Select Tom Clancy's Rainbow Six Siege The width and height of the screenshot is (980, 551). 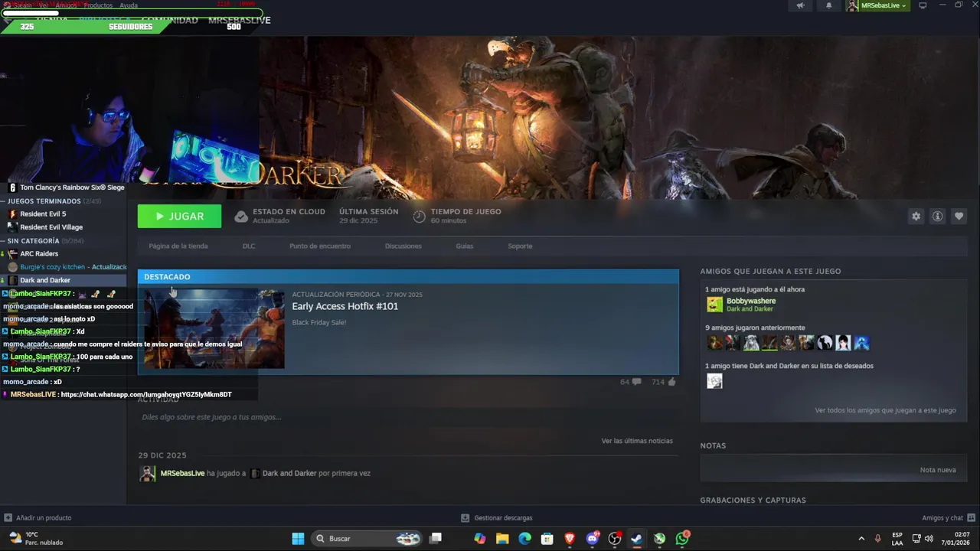(x=72, y=187)
